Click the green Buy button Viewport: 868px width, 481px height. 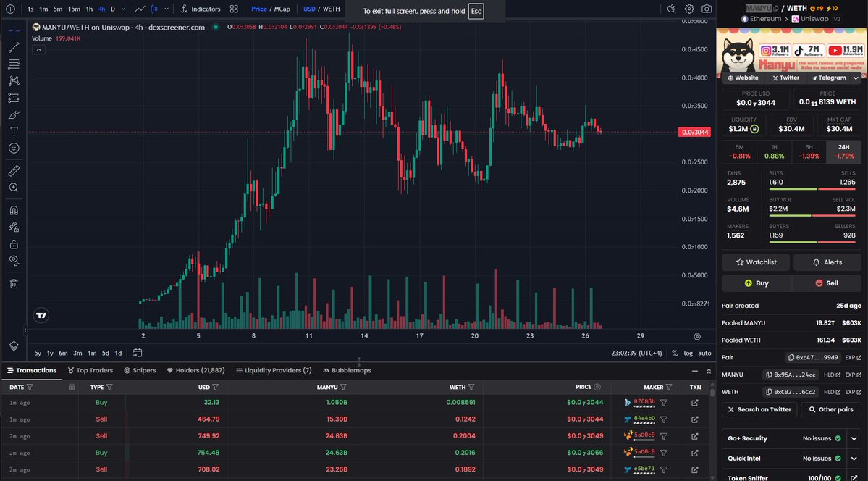[x=757, y=283]
